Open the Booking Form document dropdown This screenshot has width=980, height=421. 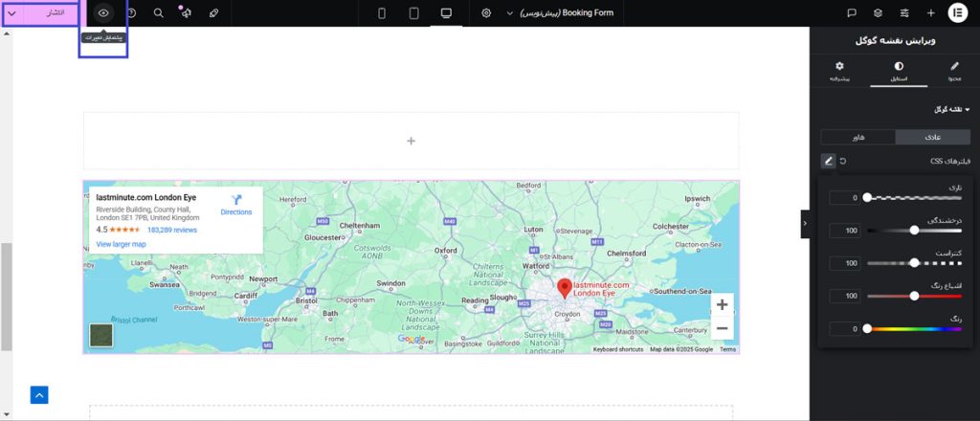565,13
